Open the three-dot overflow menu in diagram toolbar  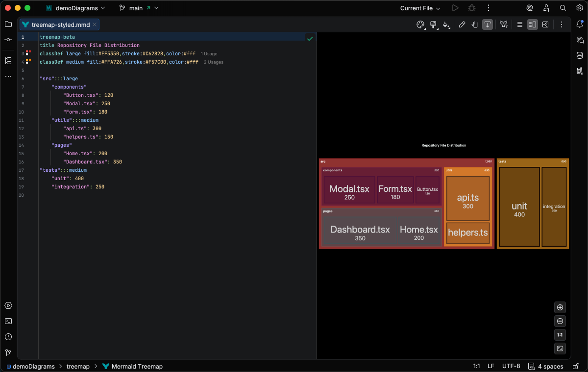(x=561, y=24)
